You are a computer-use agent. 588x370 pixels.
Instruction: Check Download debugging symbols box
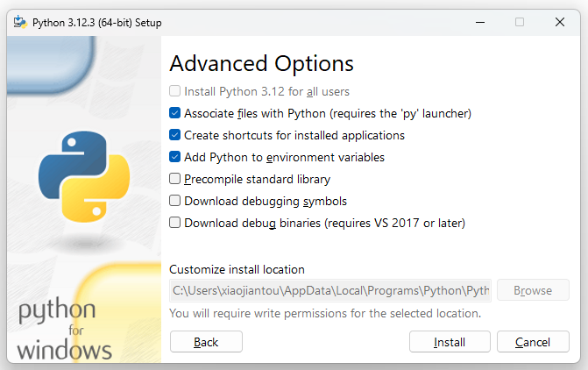tap(175, 201)
